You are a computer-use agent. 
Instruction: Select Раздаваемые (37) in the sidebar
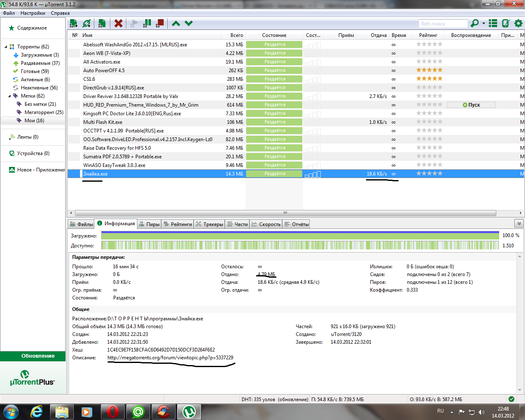(x=40, y=63)
